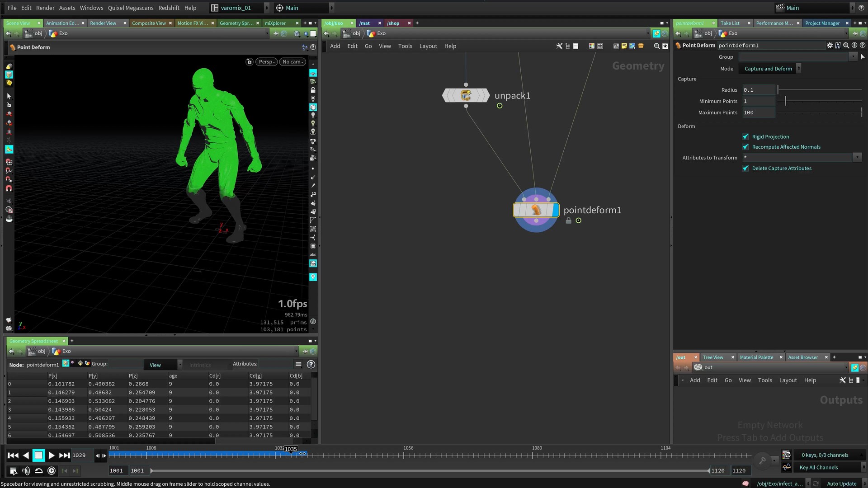Image resolution: width=868 pixels, height=488 pixels.
Task: Disable Recompute Affected Normals
Action: [745, 147]
